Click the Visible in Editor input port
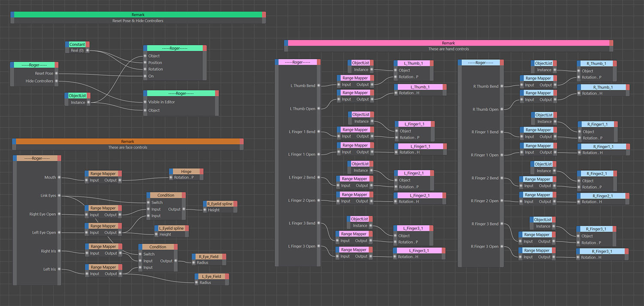This screenshot has width=644, height=306. [x=145, y=103]
